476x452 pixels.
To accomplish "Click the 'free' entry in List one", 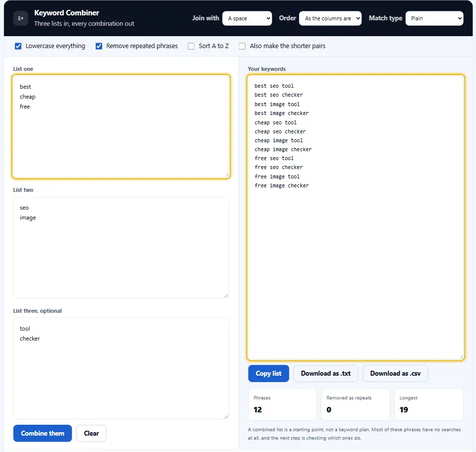I will coord(25,107).
